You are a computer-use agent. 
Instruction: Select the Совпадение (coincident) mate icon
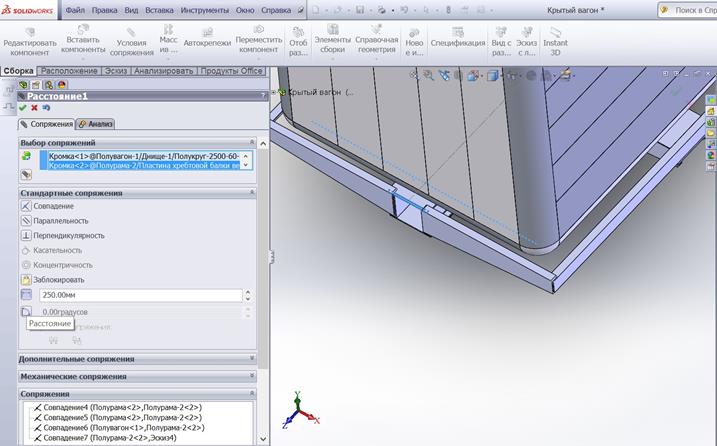pos(27,206)
